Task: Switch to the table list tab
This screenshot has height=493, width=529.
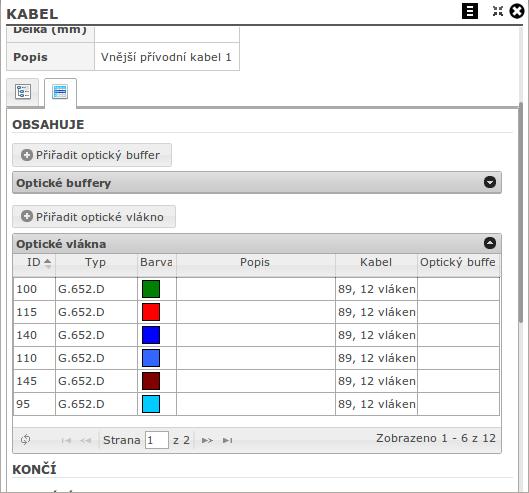Action: pos(60,92)
